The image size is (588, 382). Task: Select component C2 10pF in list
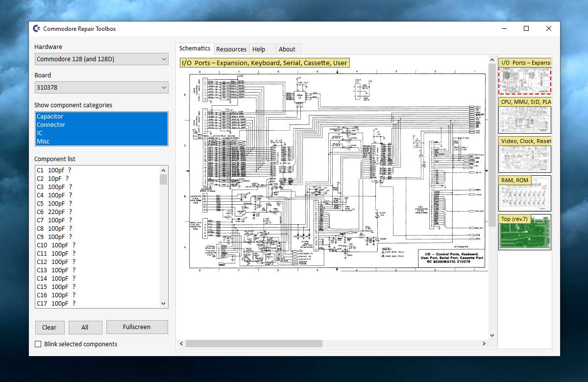(x=98, y=179)
